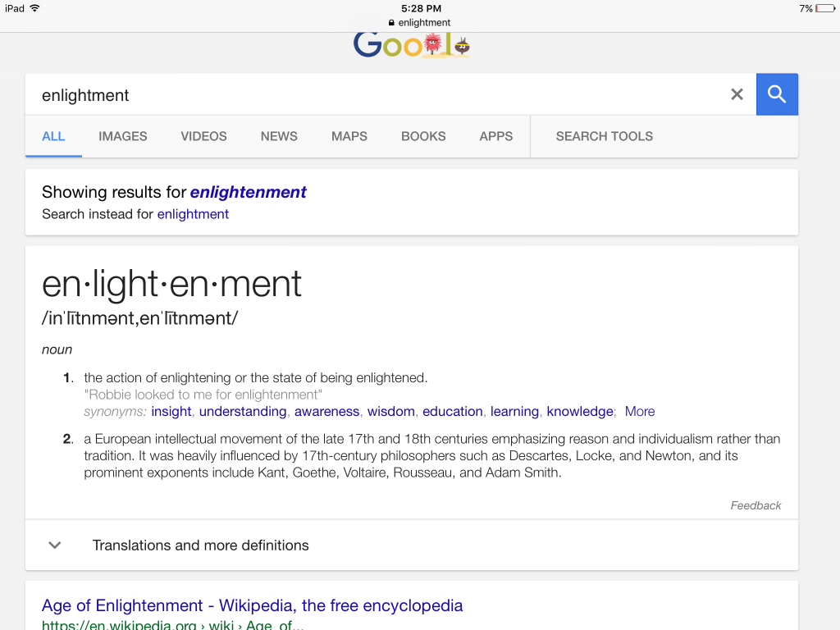Image resolution: width=840 pixels, height=630 pixels.
Task: Search instead for enlightment link
Action: (x=193, y=214)
